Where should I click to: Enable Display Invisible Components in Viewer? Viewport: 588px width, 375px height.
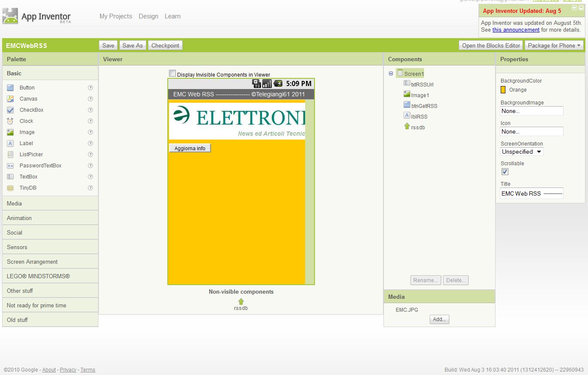click(172, 73)
